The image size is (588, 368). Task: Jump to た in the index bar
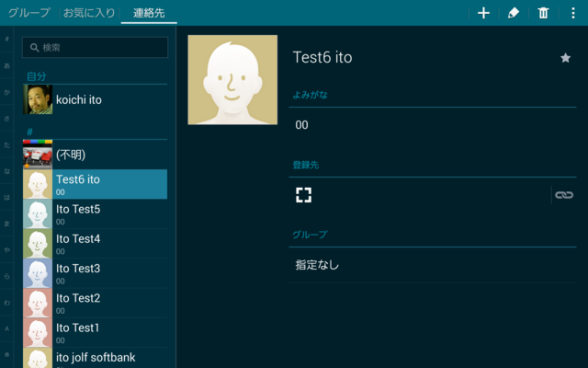[6, 144]
